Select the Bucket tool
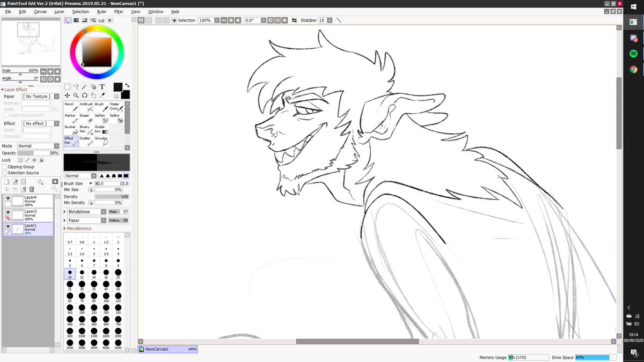 pyautogui.click(x=71, y=130)
